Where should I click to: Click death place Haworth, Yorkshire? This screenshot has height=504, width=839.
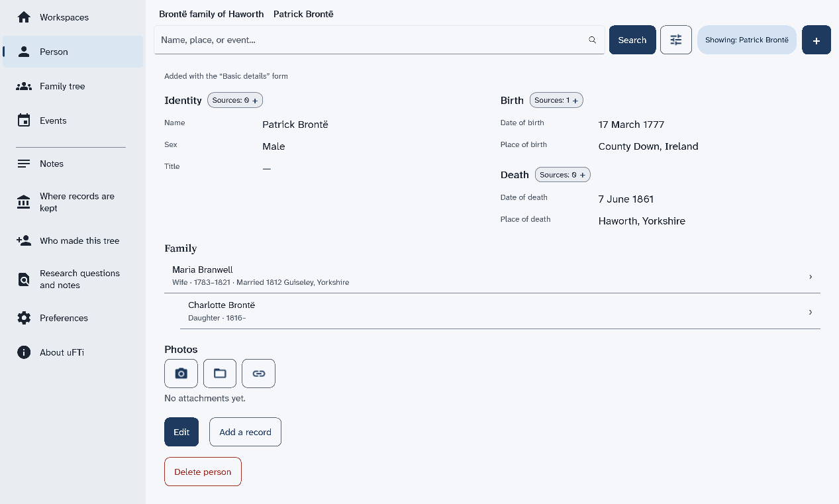[642, 221]
